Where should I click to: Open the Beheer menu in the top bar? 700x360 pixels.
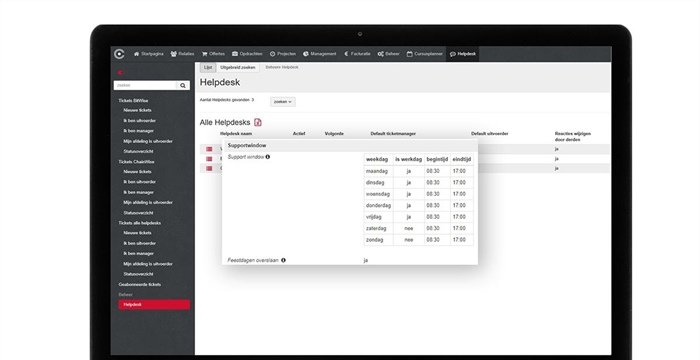(x=388, y=54)
